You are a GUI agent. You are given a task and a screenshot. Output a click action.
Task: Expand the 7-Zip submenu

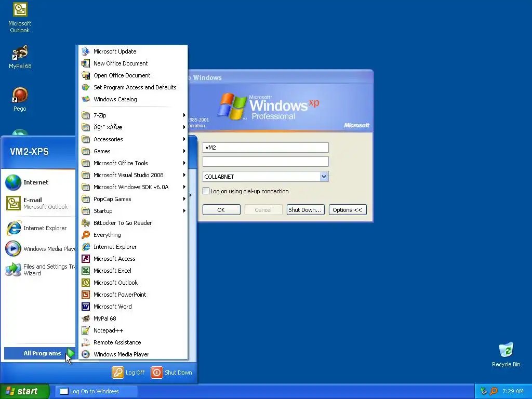pos(134,115)
